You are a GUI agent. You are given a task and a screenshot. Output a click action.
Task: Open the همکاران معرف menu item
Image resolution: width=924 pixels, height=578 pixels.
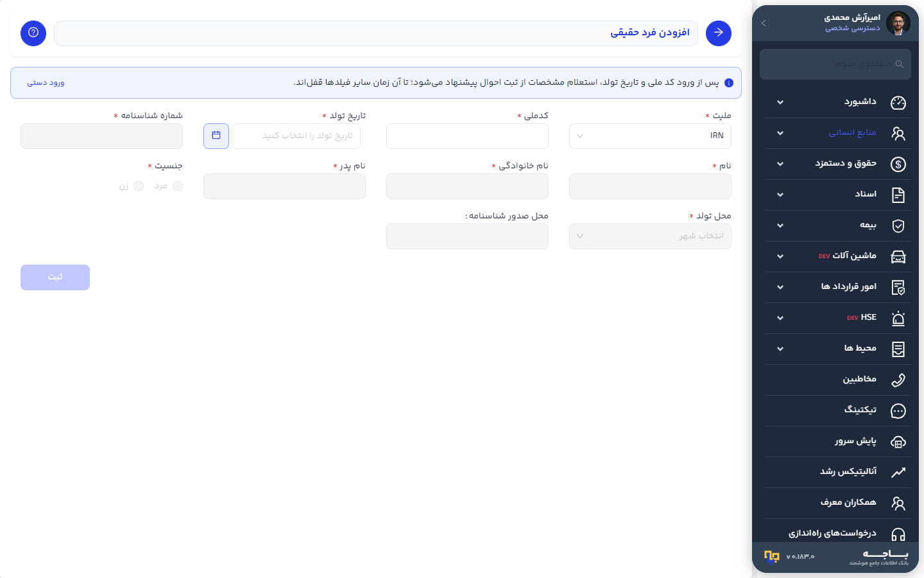(x=838, y=504)
